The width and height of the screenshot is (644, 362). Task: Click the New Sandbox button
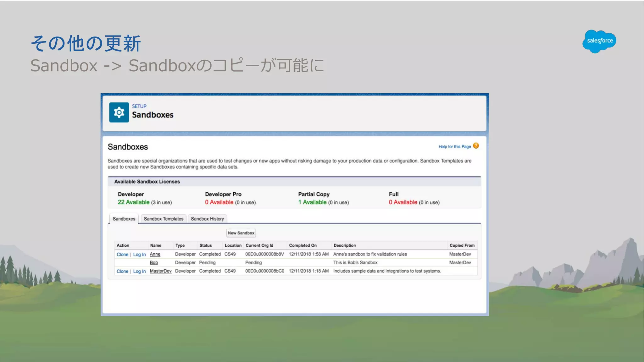point(241,233)
